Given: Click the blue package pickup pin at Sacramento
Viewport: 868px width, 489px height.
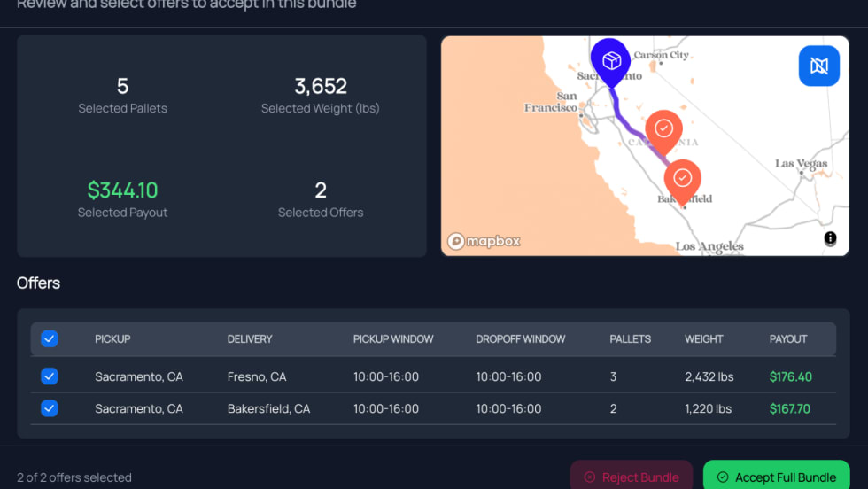Looking at the screenshot, I should [x=610, y=60].
